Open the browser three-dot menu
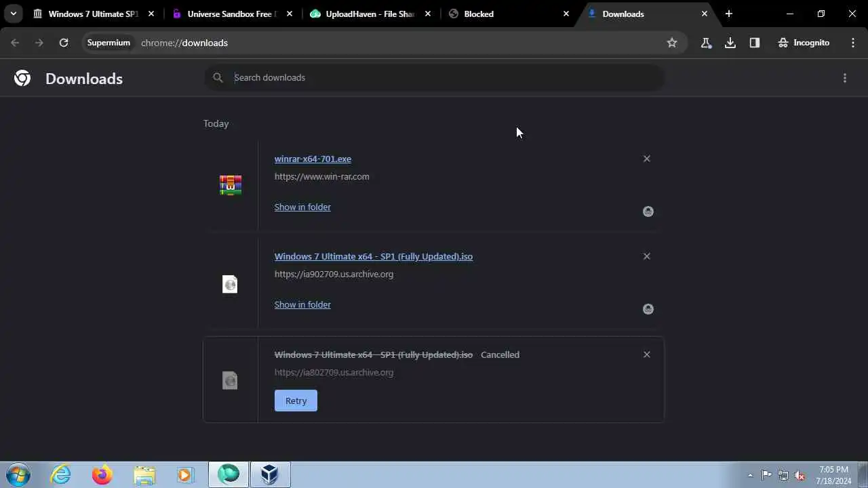Image resolution: width=868 pixels, height=488 pixels. (x=853, y=43)
